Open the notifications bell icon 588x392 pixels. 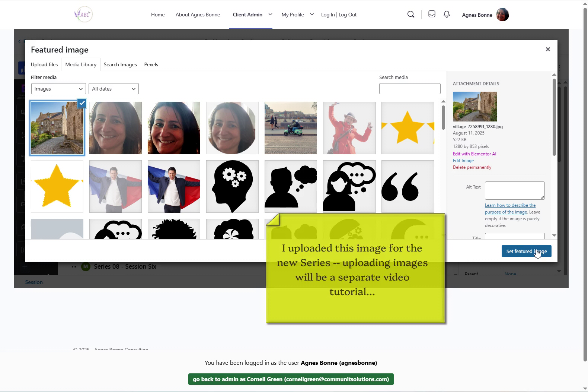(447, 14)
